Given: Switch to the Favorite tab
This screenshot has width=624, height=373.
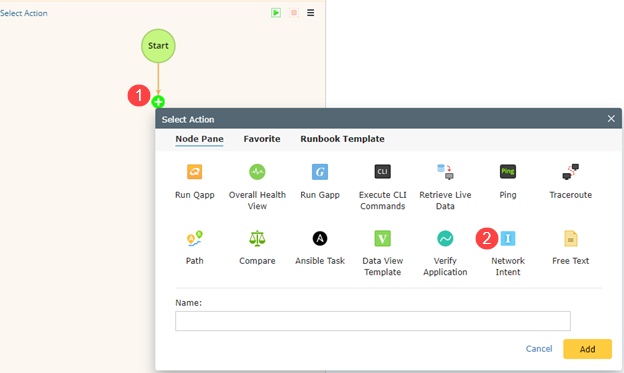Looking at the screenshot, I should click(262, 139).
